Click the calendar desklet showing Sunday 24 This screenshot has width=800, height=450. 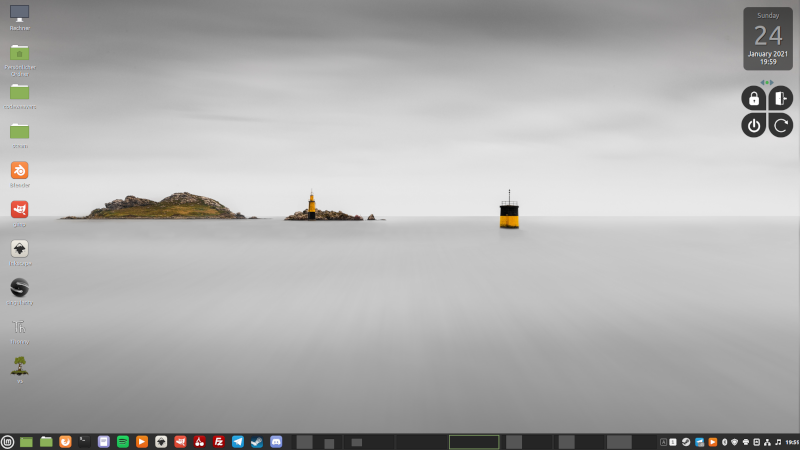point(767,38)
